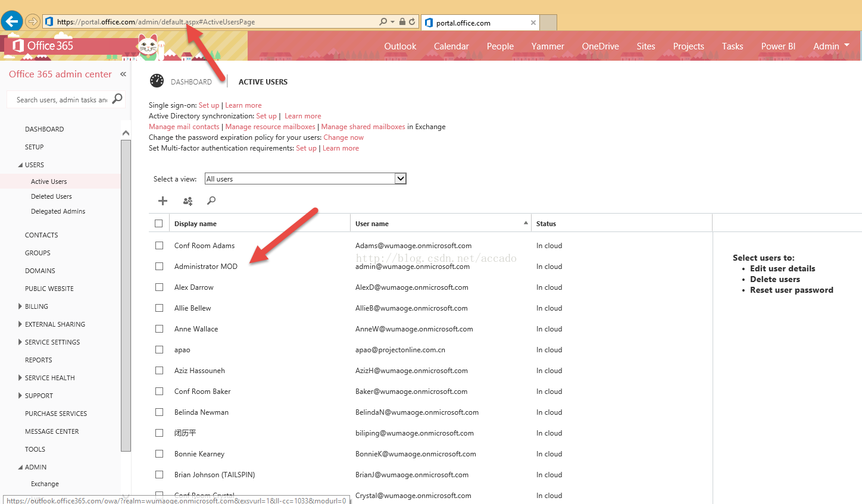Check the box for Administrator MOD
862x504 pixels.
click(x=159, y=267)
